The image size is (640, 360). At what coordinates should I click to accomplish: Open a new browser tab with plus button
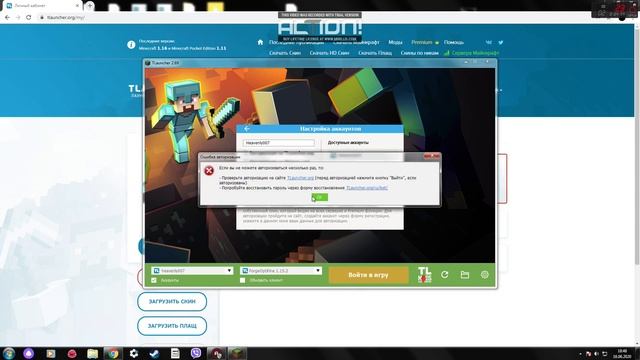point(89,6)
